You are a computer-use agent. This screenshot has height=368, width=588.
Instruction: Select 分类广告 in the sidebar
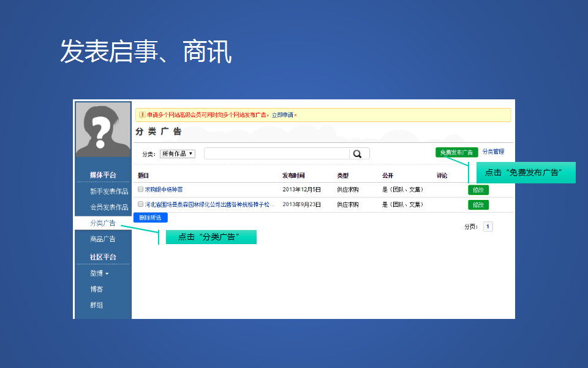pyautogui.click(x=103, y=223)
